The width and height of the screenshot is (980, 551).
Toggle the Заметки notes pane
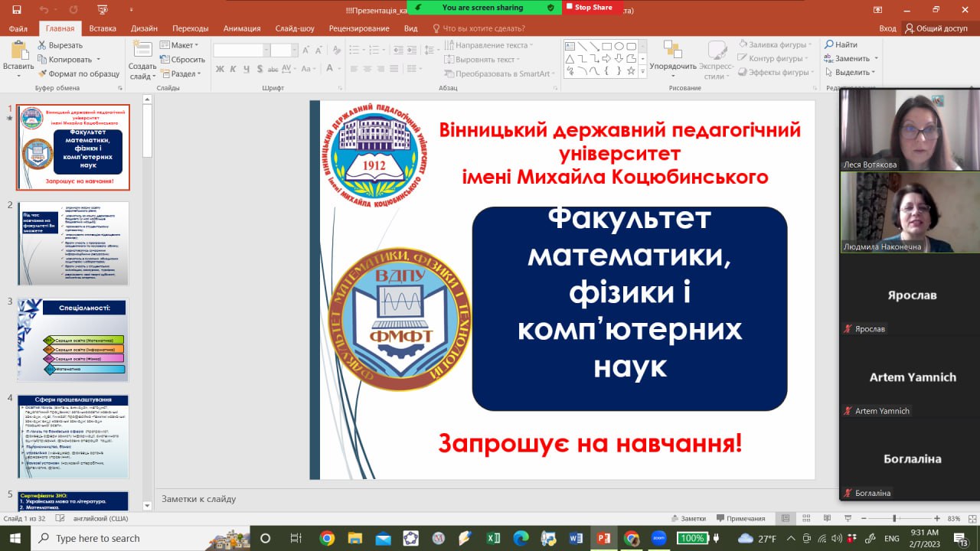(x=688, y=518)
